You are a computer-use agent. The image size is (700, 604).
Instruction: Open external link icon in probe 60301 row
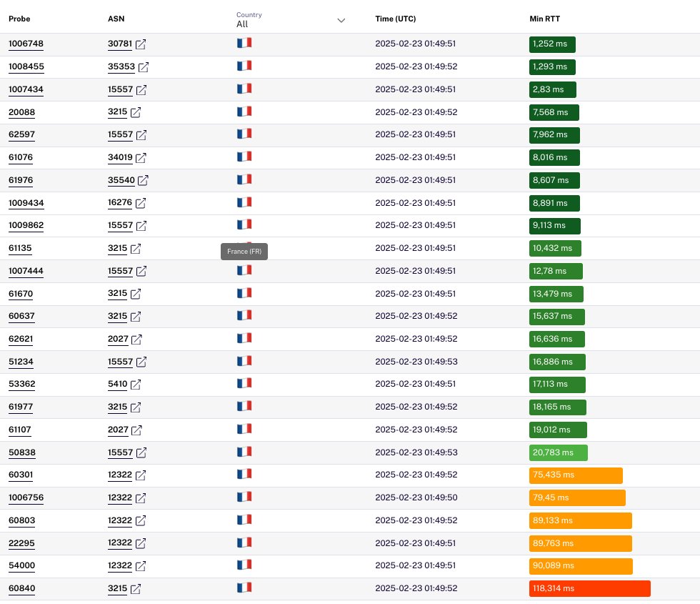click(x=141, y=475)
